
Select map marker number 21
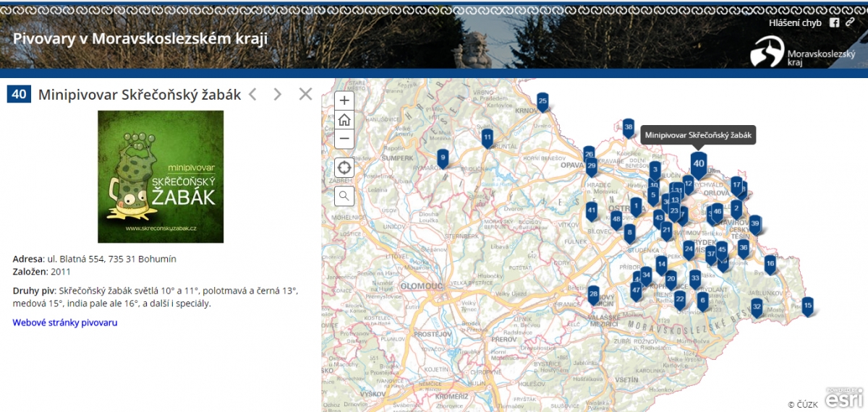pos(666,231)
